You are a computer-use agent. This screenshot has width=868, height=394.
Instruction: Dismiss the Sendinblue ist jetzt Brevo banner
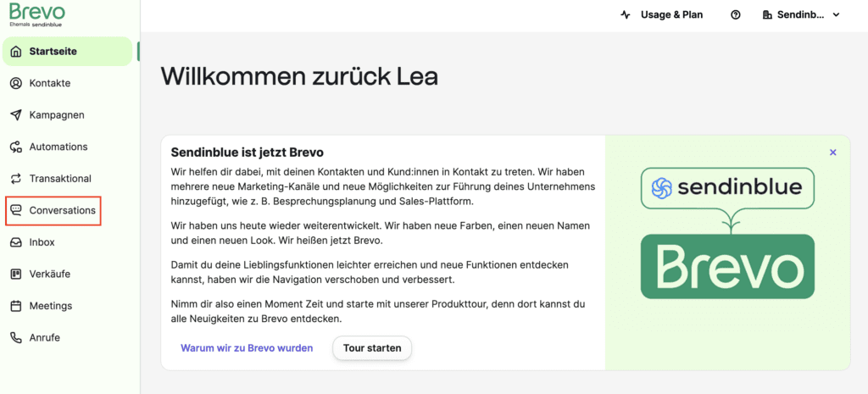tap(833, 153)
